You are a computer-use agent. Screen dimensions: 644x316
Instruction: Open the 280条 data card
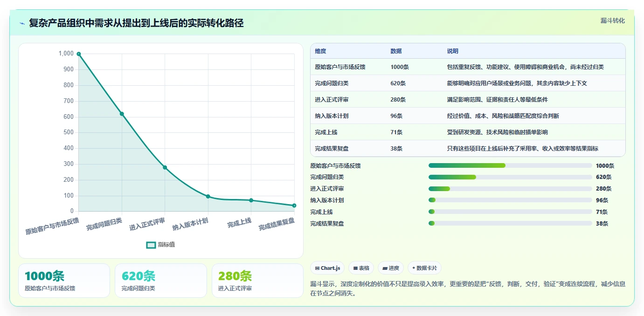click(257, 281)
